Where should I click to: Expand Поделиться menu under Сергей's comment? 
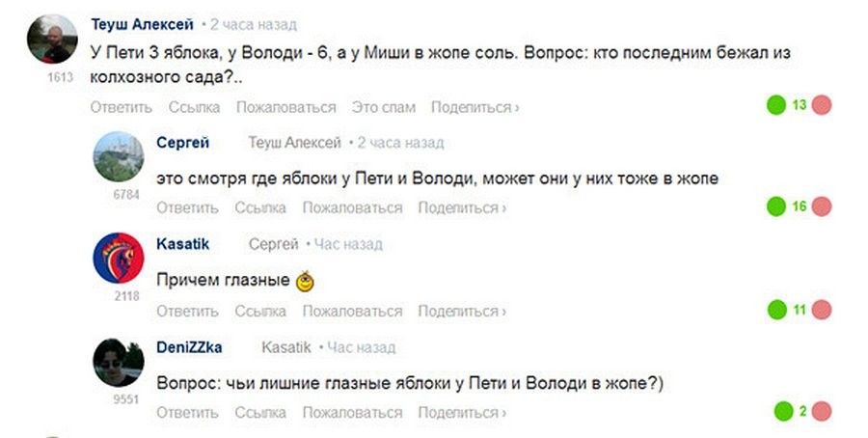[x=462, y=207]
